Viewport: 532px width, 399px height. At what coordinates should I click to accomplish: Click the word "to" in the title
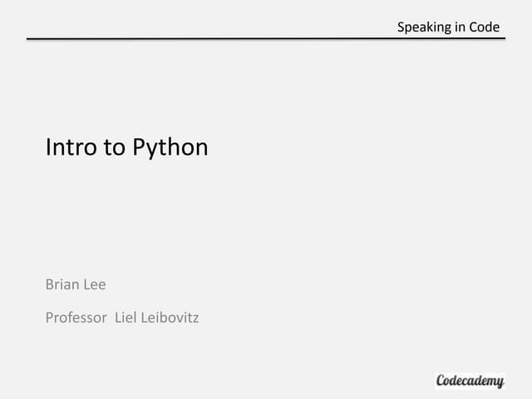(x=114, y=148)
